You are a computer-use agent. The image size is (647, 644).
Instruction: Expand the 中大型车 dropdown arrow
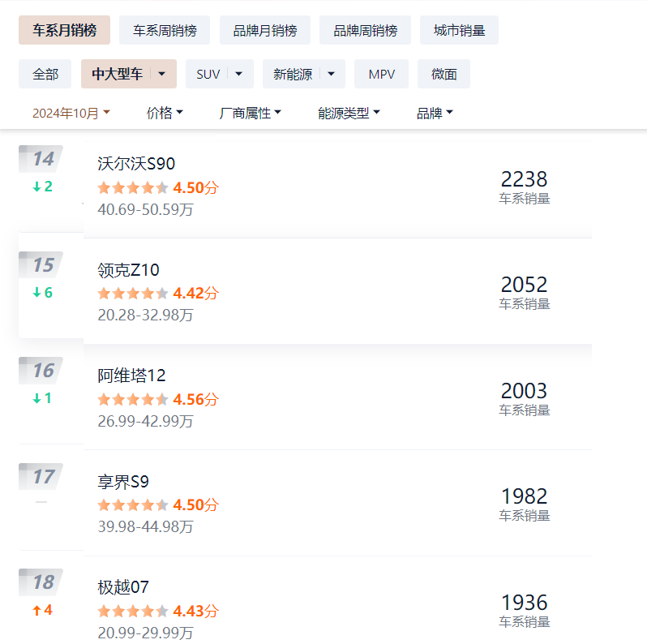(162, 74)
